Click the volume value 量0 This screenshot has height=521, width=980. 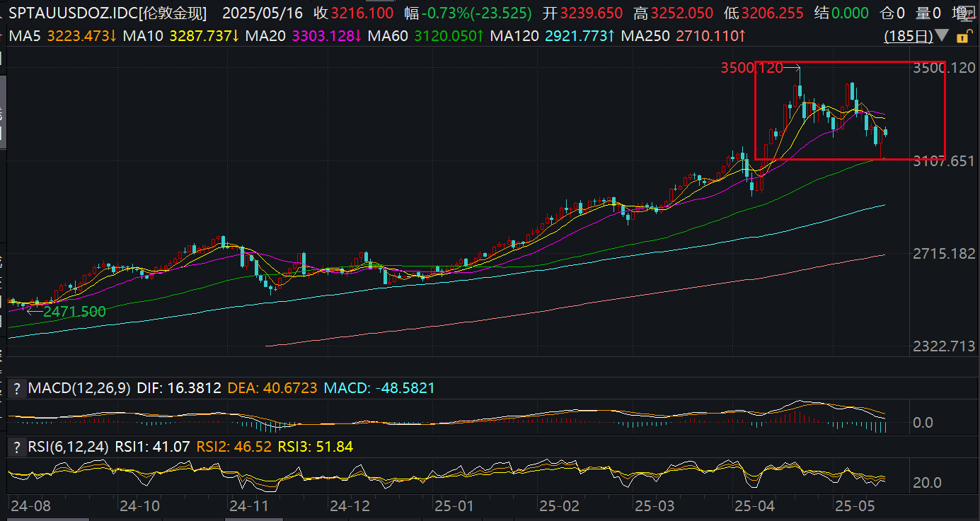pos(929,13)
